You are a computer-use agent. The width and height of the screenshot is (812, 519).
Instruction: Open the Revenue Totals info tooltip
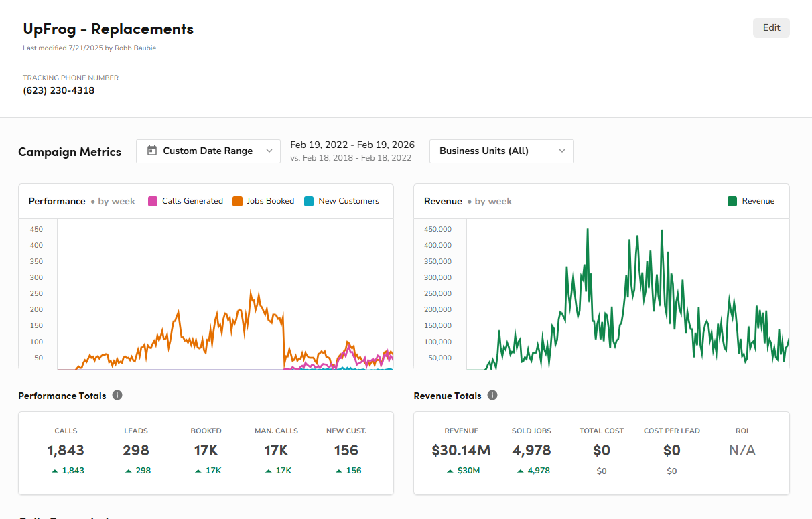[x=492, y=395]
